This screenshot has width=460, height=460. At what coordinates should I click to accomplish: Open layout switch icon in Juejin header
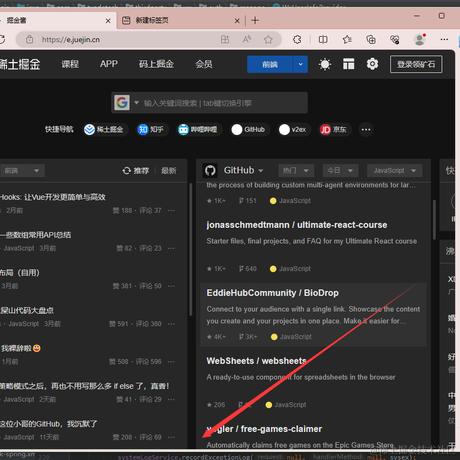pos(349,64)
